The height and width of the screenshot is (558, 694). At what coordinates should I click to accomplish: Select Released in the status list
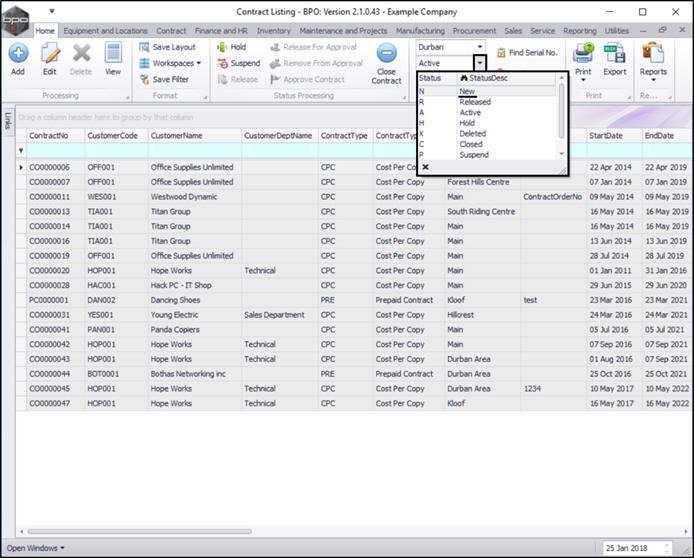pyautogui.click(x=486, y=102)
